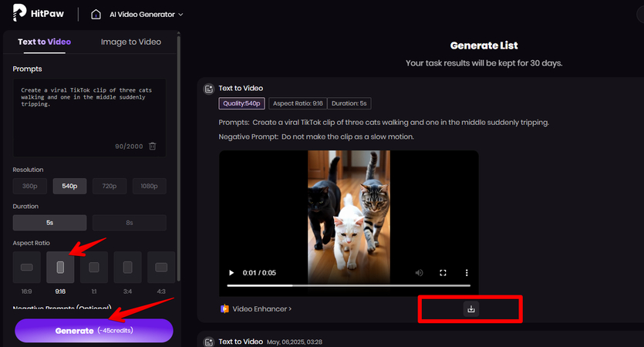The width and height of the screenshot is (644, 347).
Task: Pick the 3:4 aspect ratio icon
Action: pyautogui.click(x=128, y=268)
